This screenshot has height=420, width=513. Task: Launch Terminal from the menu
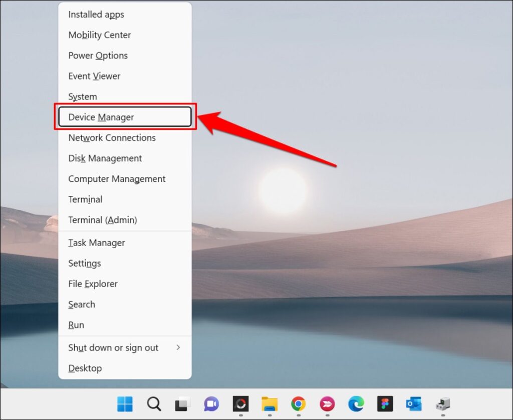coord(125,199)
